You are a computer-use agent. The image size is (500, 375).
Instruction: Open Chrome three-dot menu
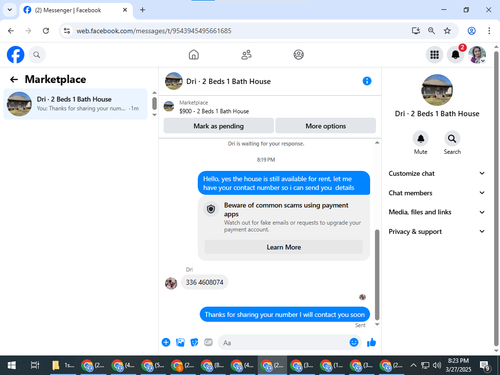[x=489, y=31]
